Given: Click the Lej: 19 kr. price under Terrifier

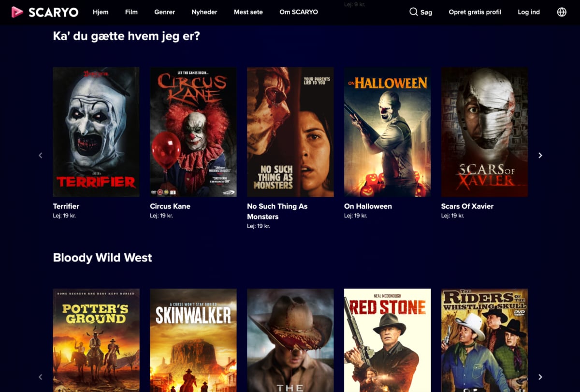Looking at the screenshot, I should point(64,216).
